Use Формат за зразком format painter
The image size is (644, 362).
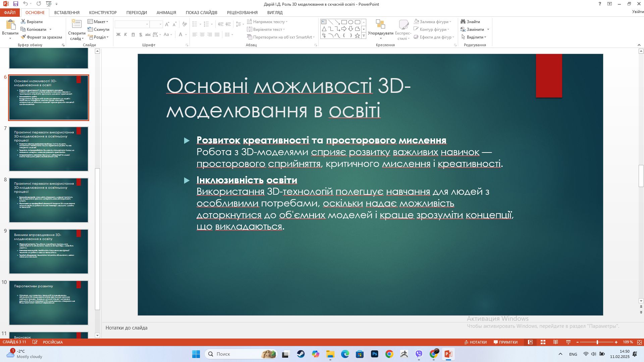coord(42,37)
